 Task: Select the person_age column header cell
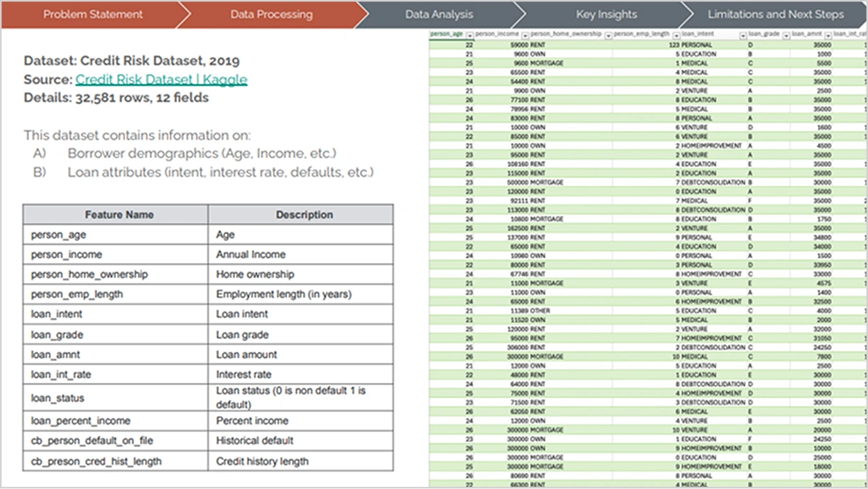click(451, 35)
